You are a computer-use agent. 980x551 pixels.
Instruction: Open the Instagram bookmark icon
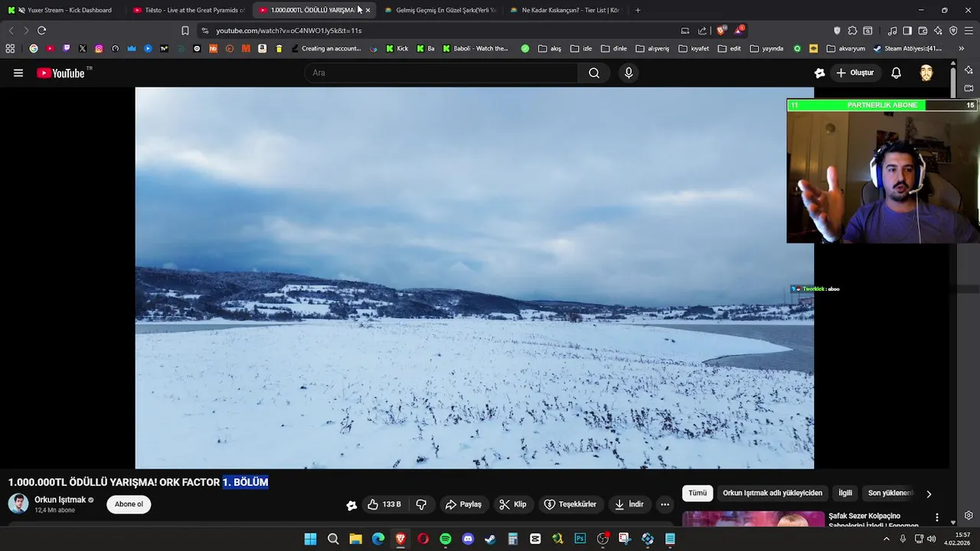99,48
